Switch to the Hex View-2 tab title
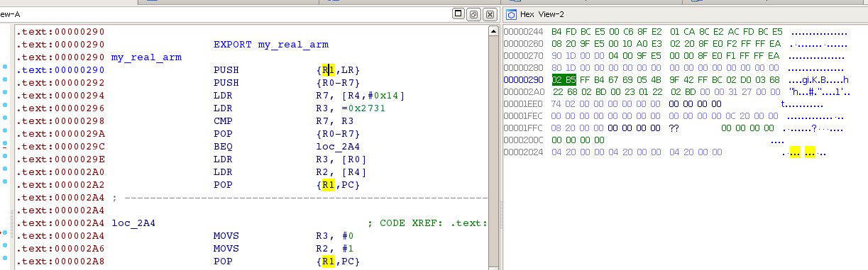The height and width of the screenshot is (270, 868). coord(542,14)
